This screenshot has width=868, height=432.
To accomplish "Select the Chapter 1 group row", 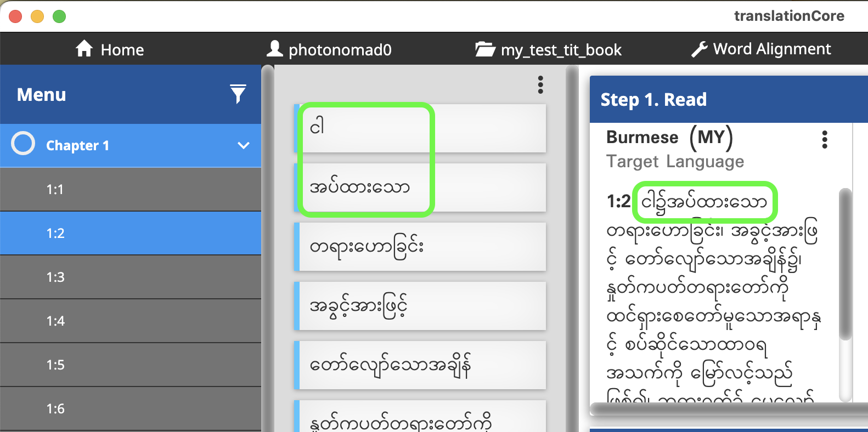I will click(131, 145).
